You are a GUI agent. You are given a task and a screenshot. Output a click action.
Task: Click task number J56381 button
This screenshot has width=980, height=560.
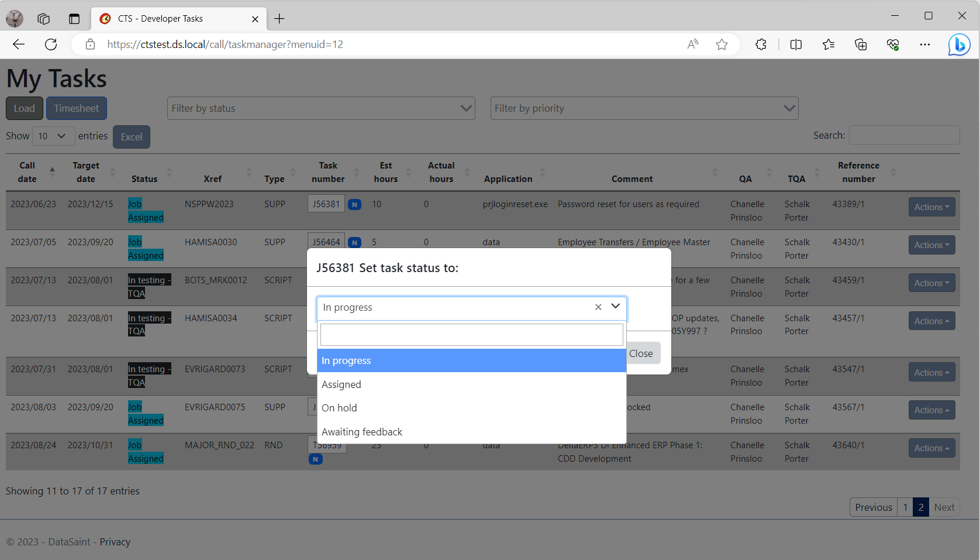coord(326,204)
